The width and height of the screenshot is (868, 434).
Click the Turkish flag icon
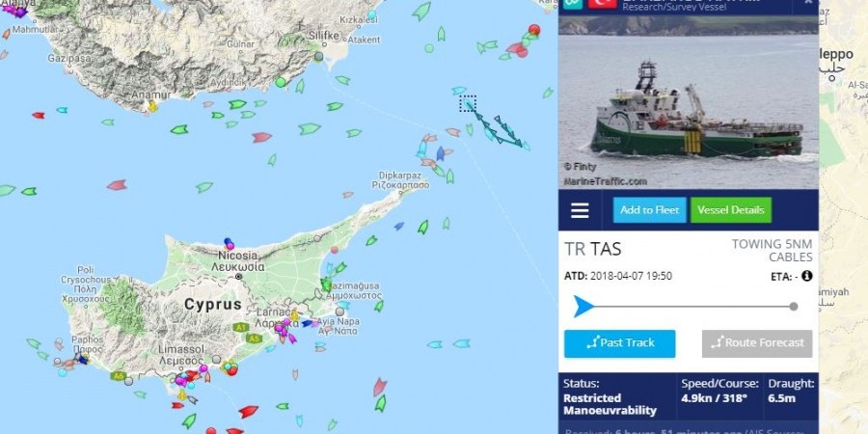(x=602, y=3)
